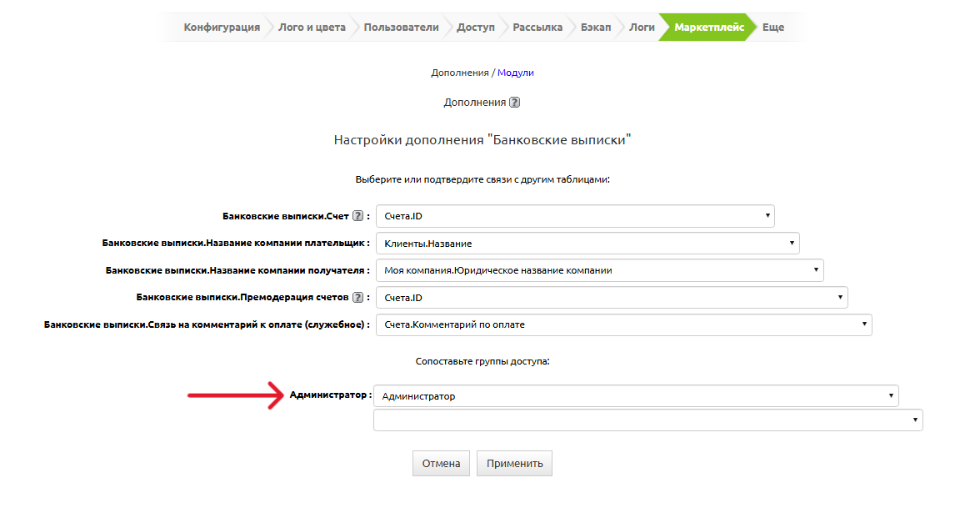Expand the empty dropdown below Администратор
The image size is (980, 528).
coord(648,420)
